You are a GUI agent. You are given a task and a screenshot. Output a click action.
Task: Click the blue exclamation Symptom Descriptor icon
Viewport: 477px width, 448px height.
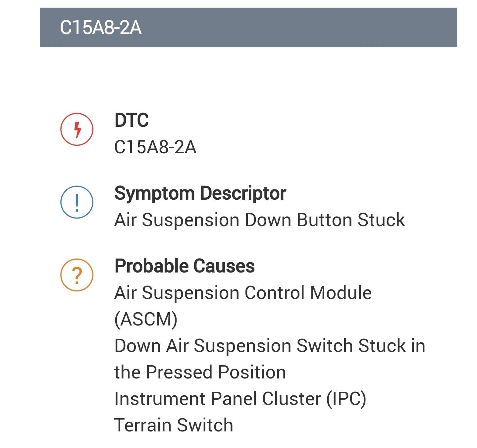[x=77, y=202]
